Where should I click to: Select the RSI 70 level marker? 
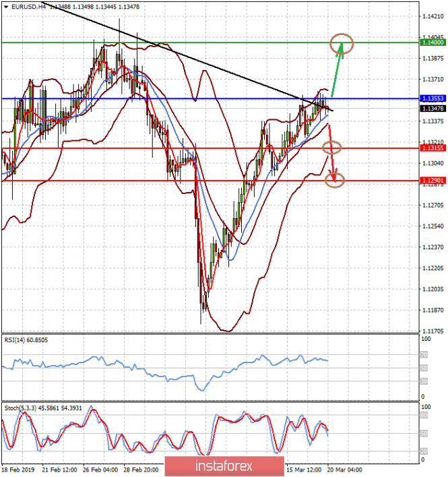click(x=424, y=354)
